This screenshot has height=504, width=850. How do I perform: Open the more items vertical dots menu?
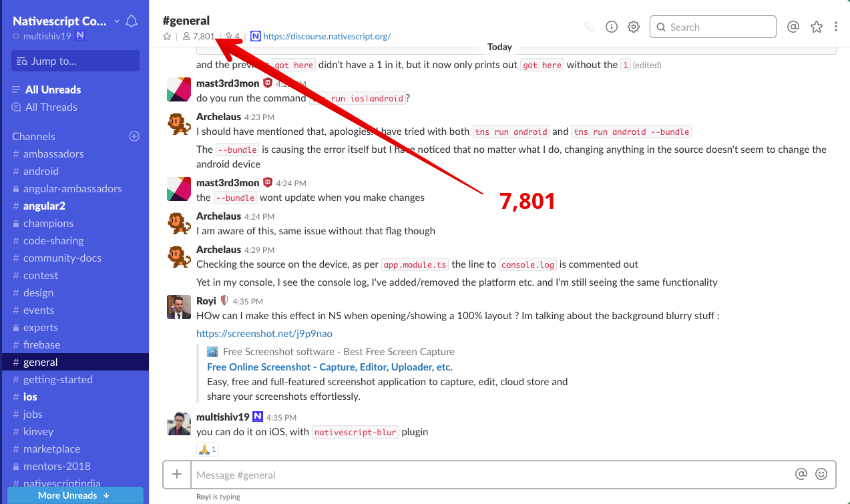(x=836, y=27)
